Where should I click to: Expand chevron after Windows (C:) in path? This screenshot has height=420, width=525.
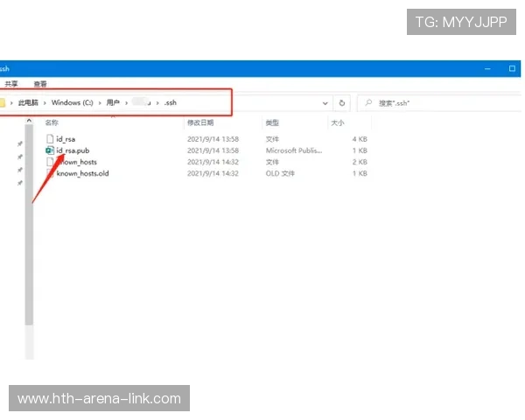point(99,102)
